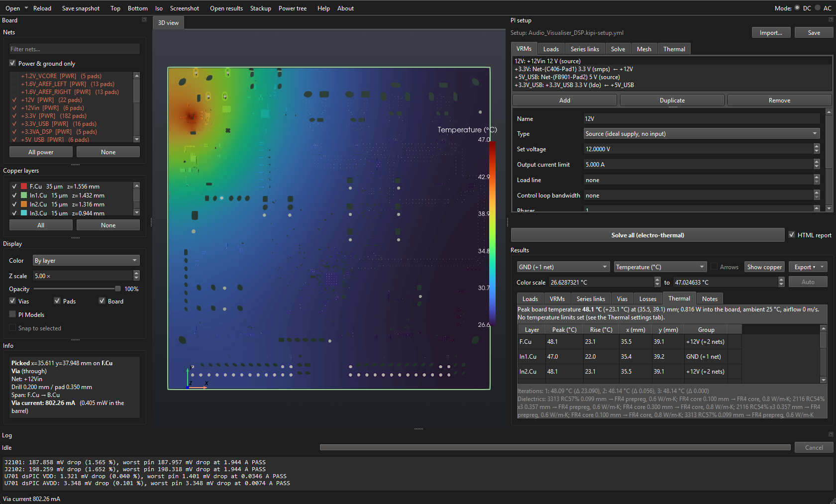Toggle the Pads display checkbox
Screen dimensions: 836x504
[x=57, y=301]
